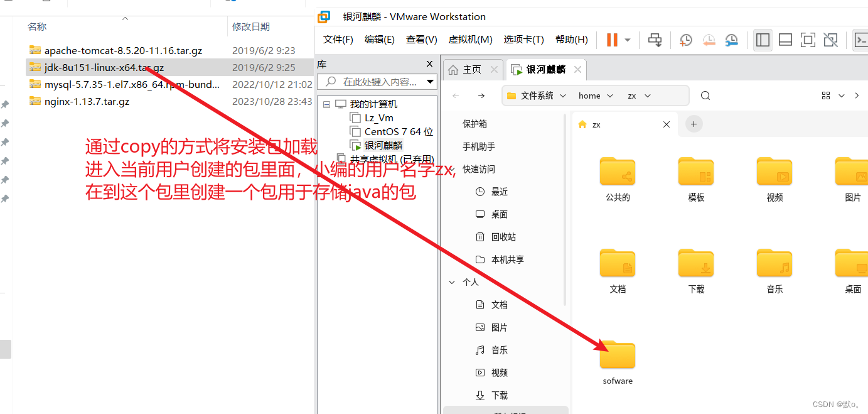Toggle the thumbnail bar view icon
The height and width of the screenshot is (414, 868).
[785, 40]
